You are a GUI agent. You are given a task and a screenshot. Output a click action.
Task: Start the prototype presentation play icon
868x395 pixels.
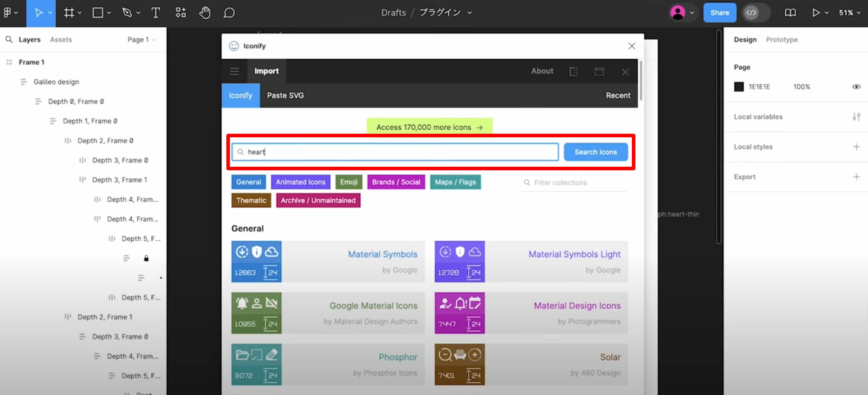point(815,12)
